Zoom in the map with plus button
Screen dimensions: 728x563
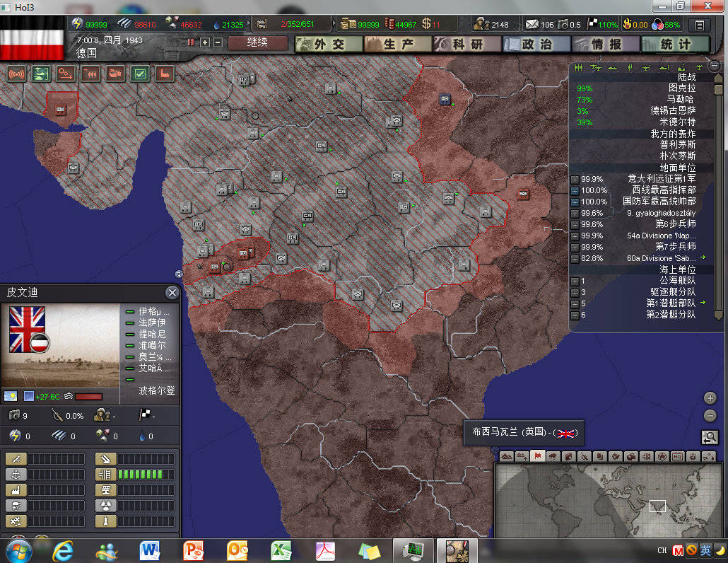(x=710, y=398)
